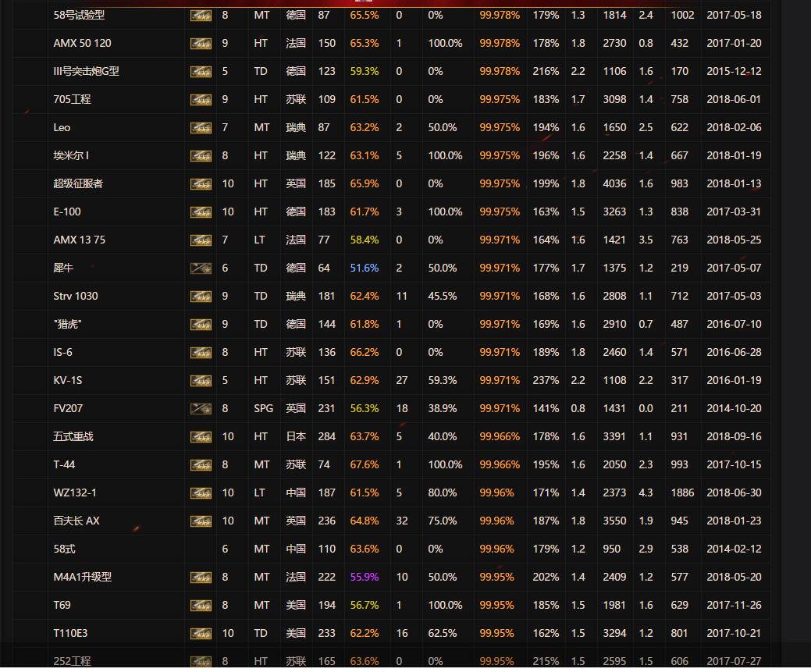Click the Strv 1030 tank name
Viewport: 811px width, 672px height.
(x=76, y=296)
